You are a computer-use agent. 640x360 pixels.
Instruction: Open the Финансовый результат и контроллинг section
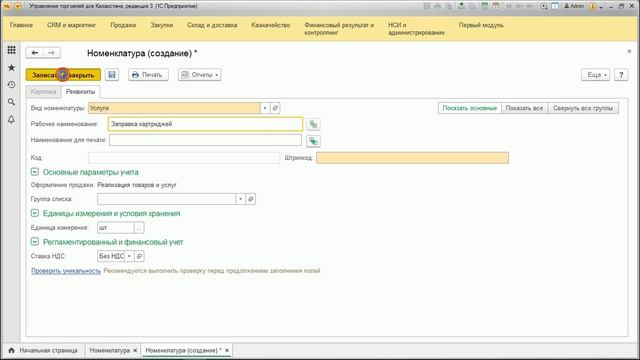339,29
